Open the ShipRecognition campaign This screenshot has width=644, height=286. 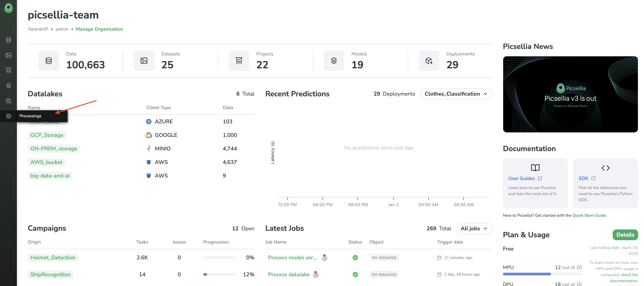50,274
